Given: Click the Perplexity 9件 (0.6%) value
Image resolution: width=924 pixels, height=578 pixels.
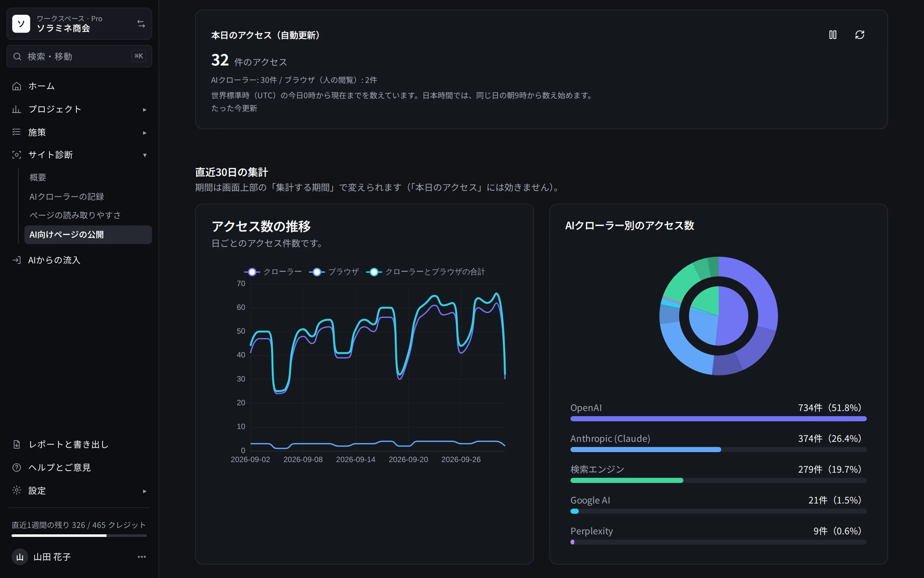Looking at the screenshot, I should (x=837, y=531).
